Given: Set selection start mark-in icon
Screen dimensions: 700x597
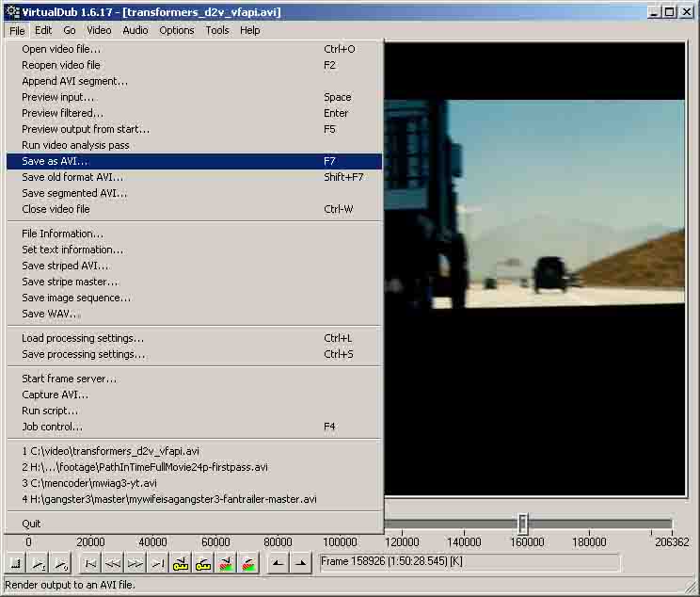Looking at the screenshot, I should coord(278,564).
